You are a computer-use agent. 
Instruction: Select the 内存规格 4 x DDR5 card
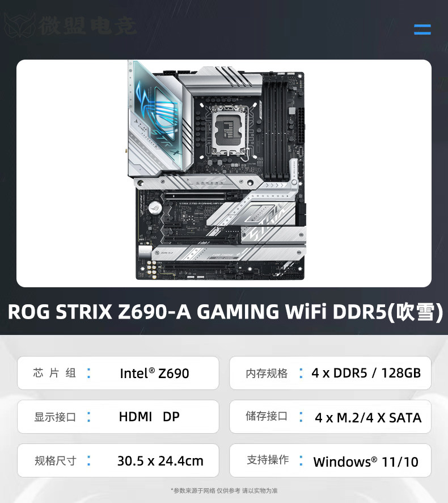click(x=331, y=373)
